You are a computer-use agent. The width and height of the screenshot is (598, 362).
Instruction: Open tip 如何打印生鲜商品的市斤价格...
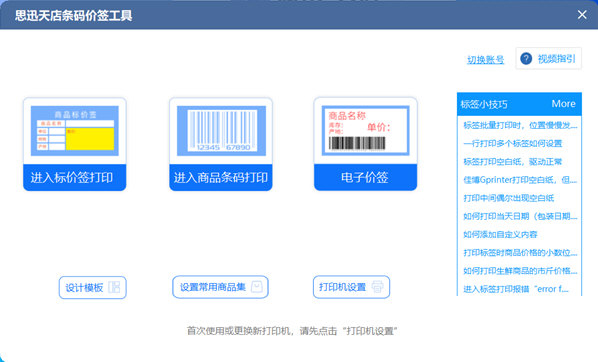pyautogui.click(x=520, y=271)
